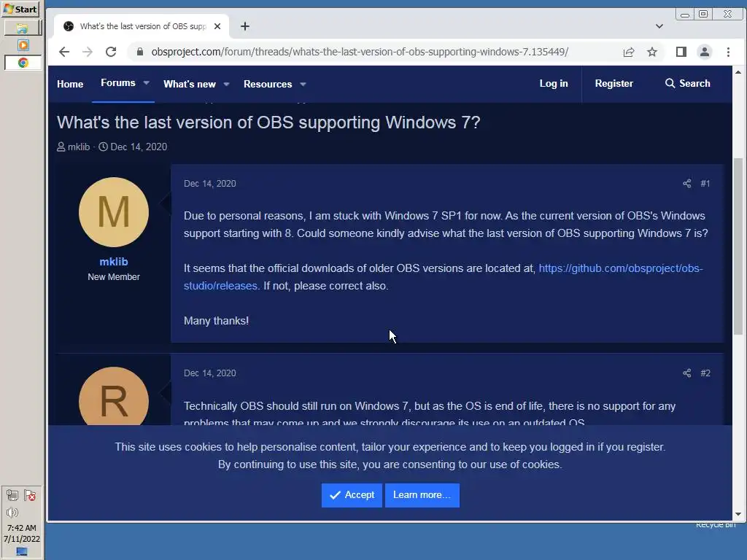Go to the Home nav item

click(70, 85)
